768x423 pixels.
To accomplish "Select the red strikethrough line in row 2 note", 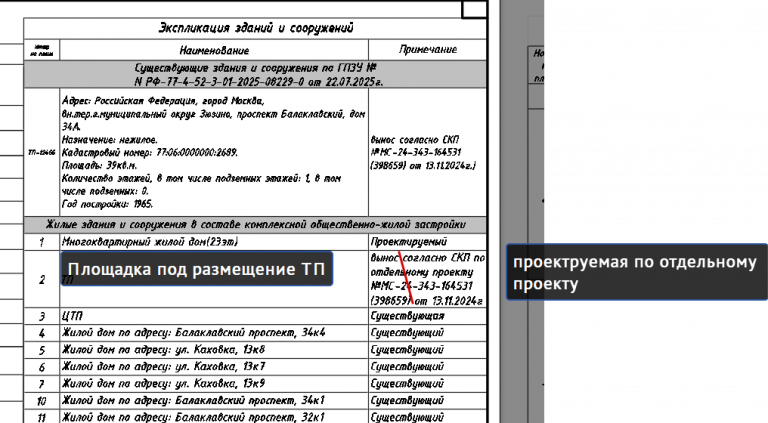I will coord(406,278).
